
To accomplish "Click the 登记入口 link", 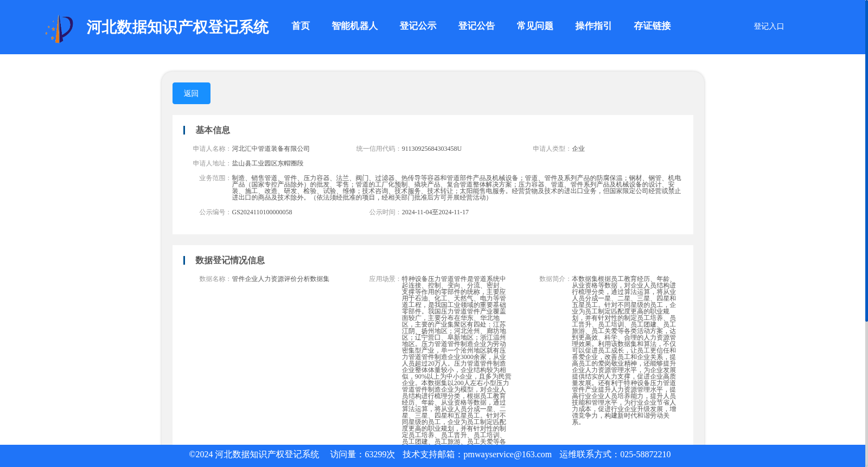I will (x=769, y=26).
